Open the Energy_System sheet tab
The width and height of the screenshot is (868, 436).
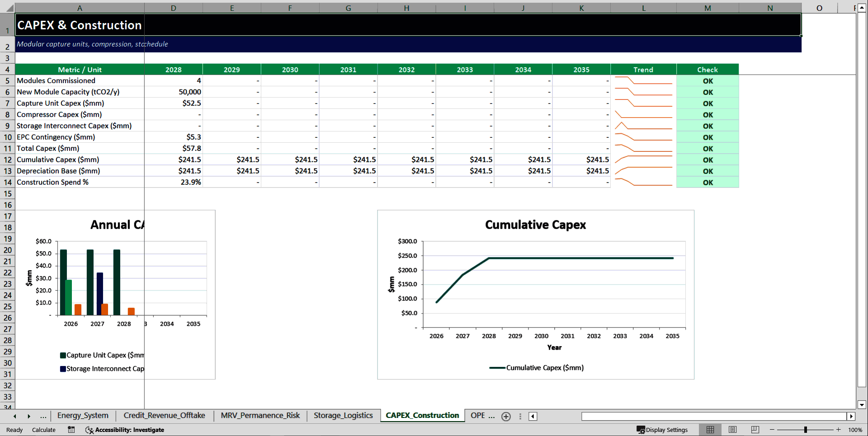click(83, 416)
